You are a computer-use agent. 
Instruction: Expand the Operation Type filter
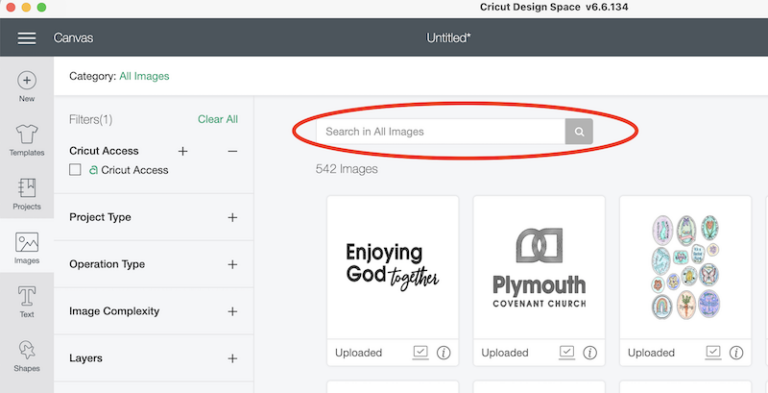coord(233,264)
